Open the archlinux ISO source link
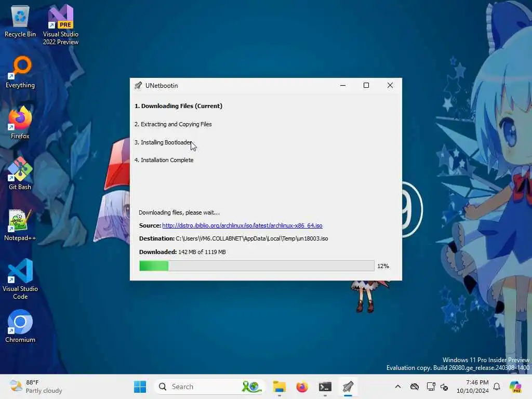Image resolution: width=532 pixels, height=399 pixels. pyautogui.click(x=242, y=225)
